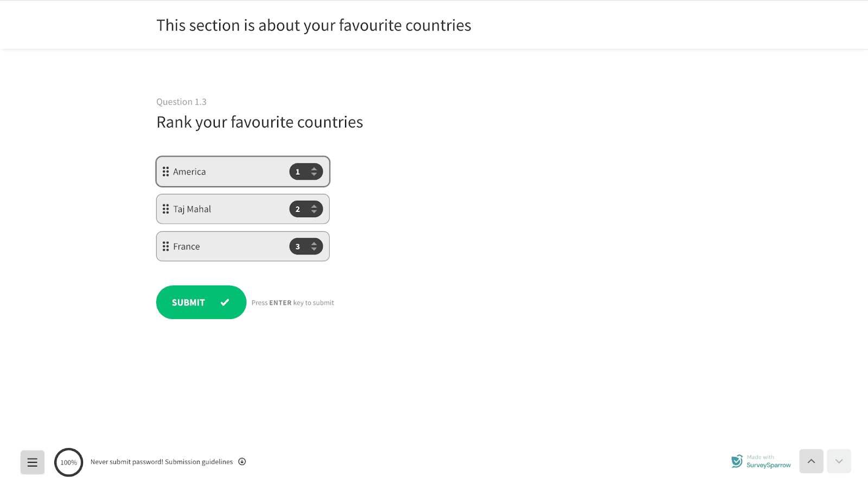The width and height of the screenshot is (868, 490).
Task: Click the drag handle next to Taj Mahal
Action: (x=165, y=209)
